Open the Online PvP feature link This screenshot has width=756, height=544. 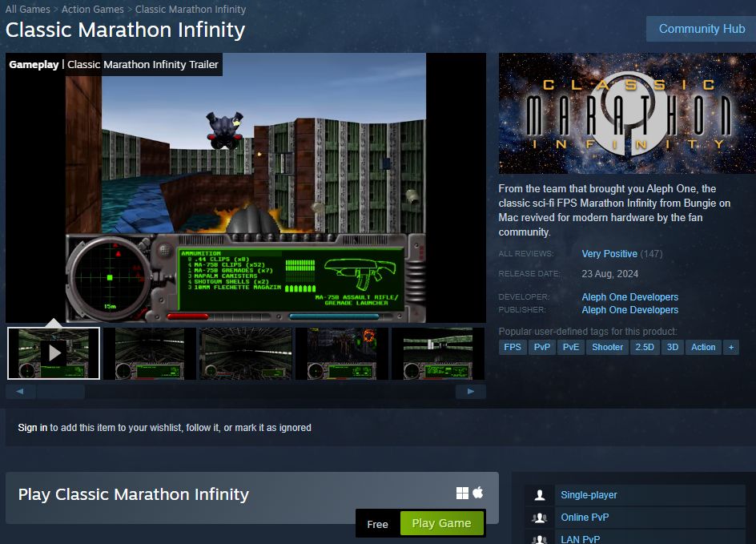[585, 518]
